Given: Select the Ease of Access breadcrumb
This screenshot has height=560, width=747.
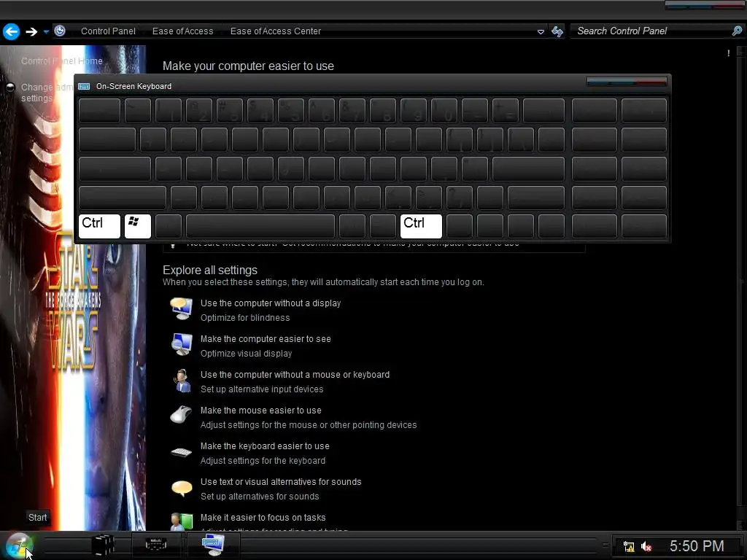Looking at the screenshot, I should click(182, 31).
